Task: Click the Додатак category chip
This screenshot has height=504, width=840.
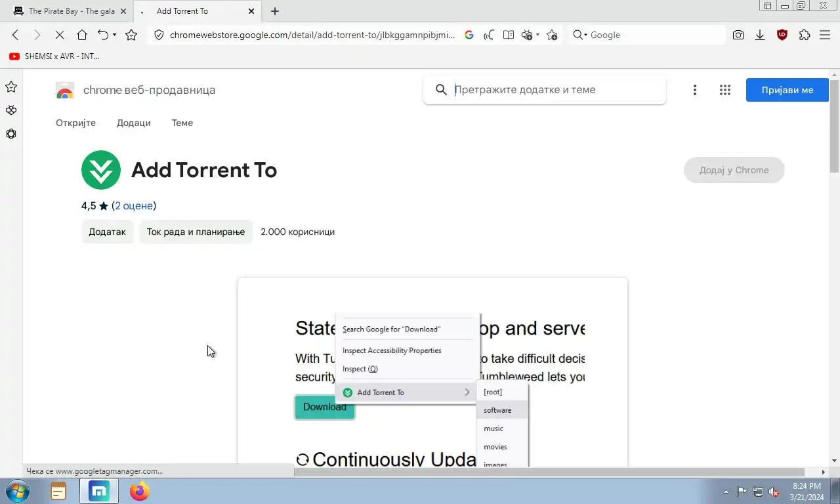Action: click(x=107, y=232)
